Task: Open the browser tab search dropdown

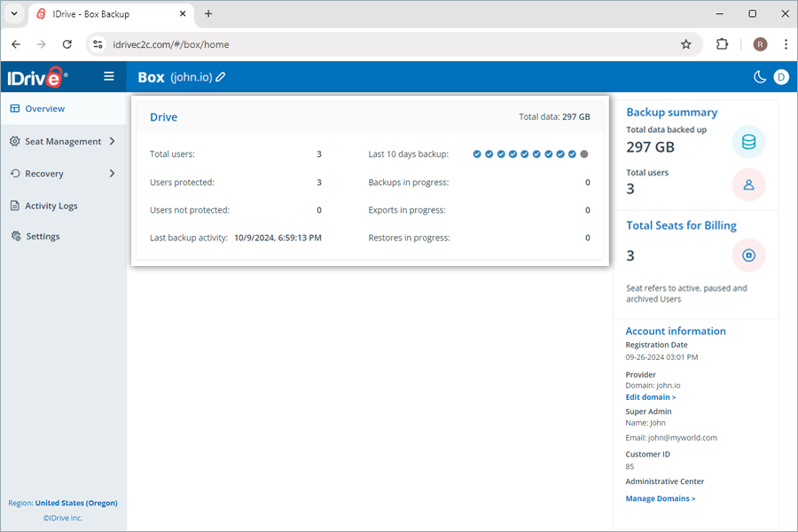Action: pyautogui.click(x=14, y=14)
